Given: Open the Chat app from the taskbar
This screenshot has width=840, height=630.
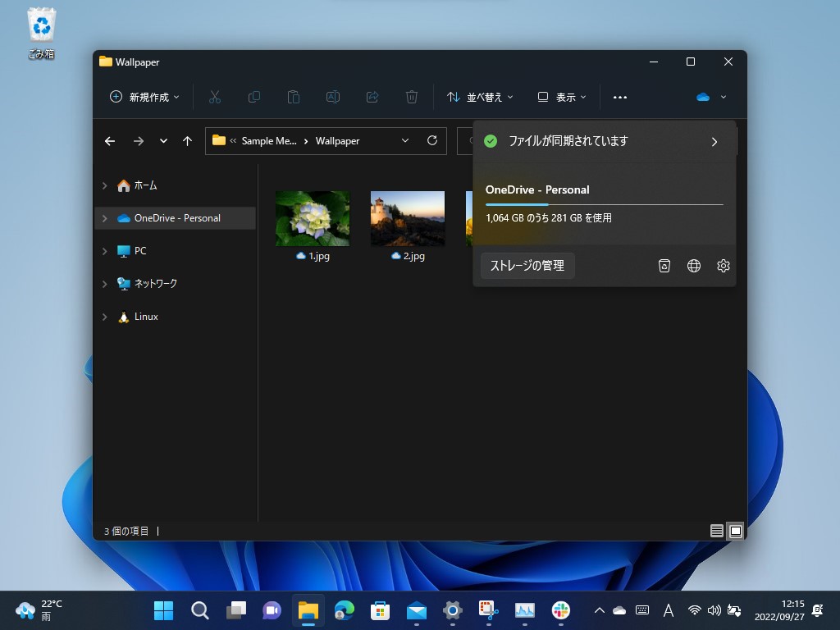Looking at the screenshot, I should coord(272,610).
